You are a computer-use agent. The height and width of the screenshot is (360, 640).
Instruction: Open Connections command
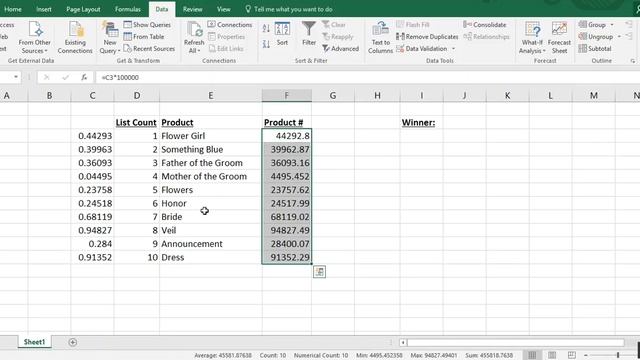(230, 25)
